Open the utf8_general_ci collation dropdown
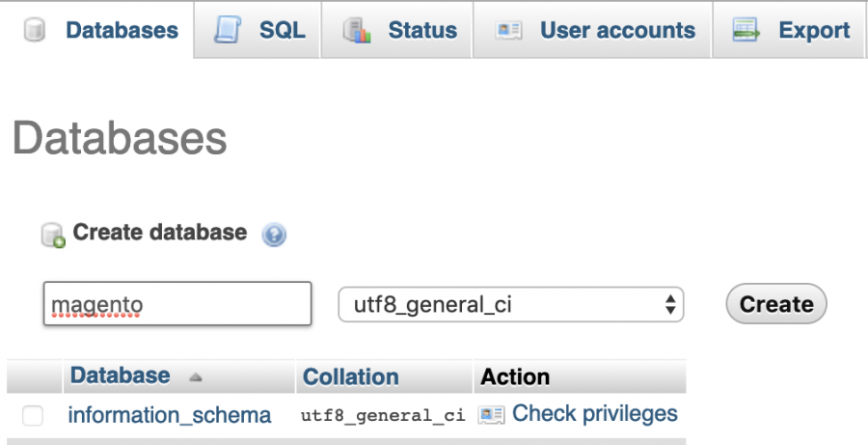 pyautogui.click(x=510, y=305)
